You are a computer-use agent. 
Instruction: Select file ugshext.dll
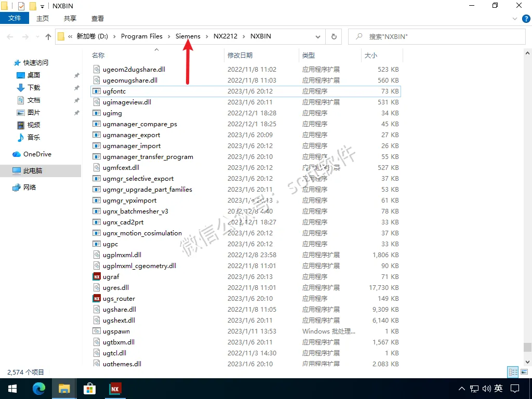(x=119, y=320)
